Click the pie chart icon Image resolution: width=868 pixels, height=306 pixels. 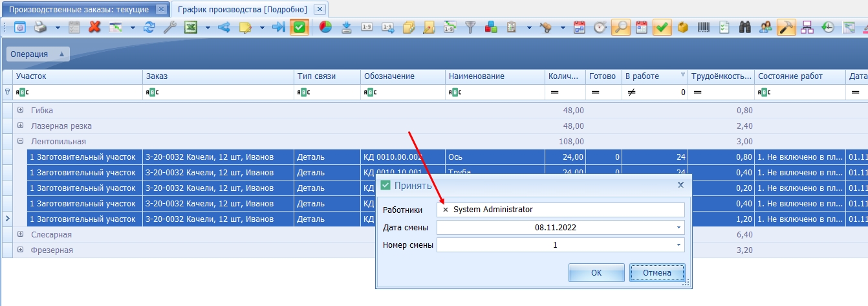[325, 28]
